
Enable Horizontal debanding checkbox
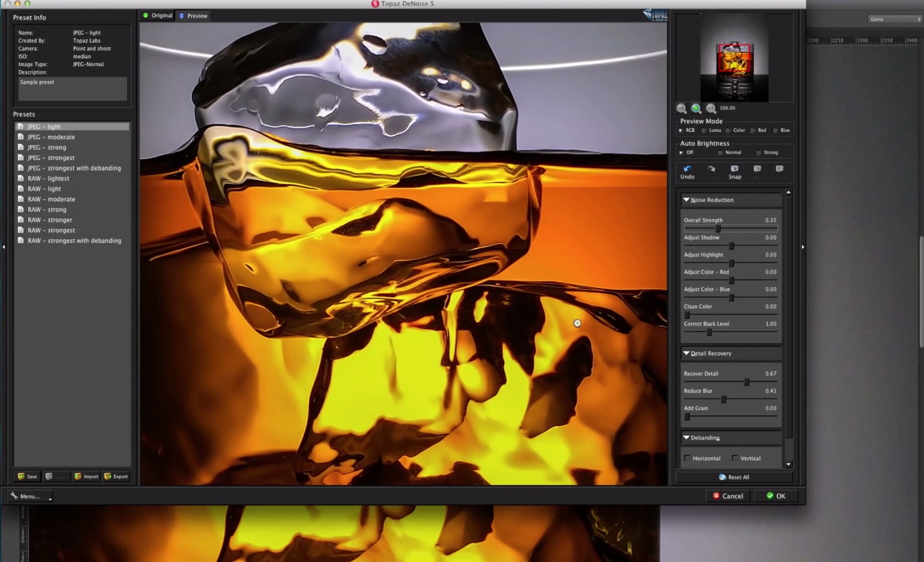[687, 458]
